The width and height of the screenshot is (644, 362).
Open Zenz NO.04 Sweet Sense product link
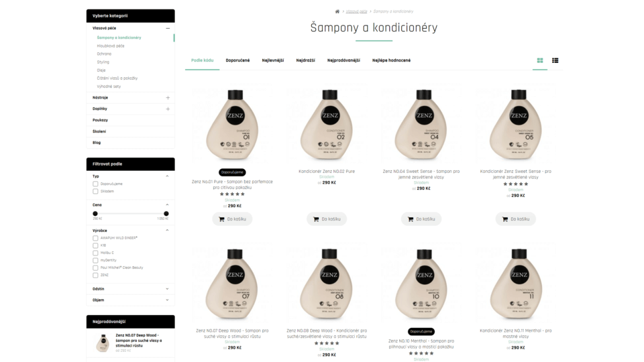tap(421, 174)
